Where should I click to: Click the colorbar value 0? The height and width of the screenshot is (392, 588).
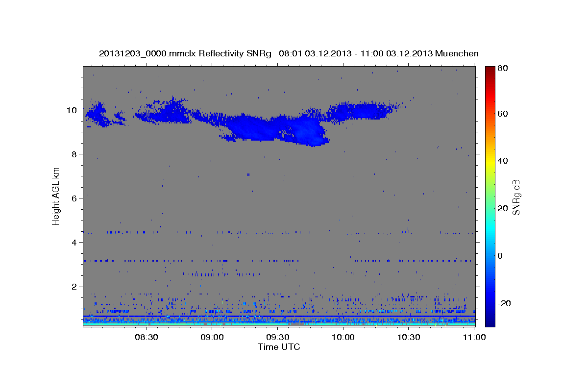pos(500,256)
